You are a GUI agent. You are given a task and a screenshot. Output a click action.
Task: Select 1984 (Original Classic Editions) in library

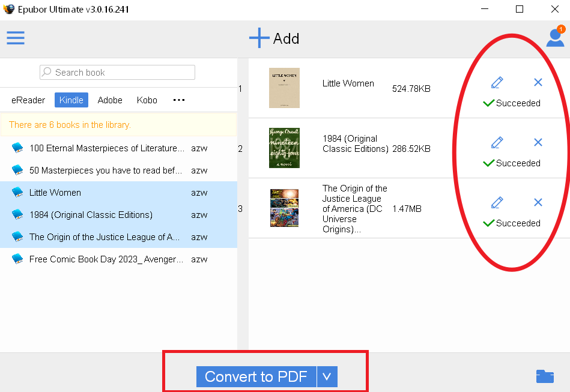118,214
